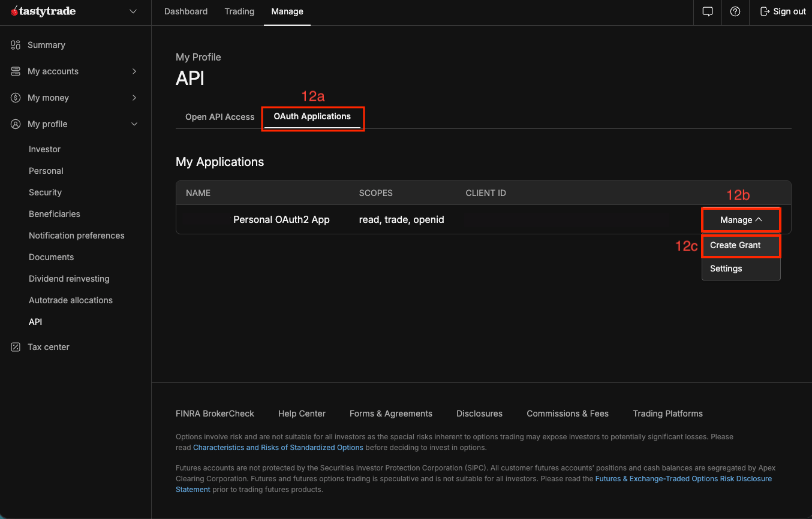Click the tastytrade logo
Image resolution: width=812 pixels, height=519 pixels.
click(43, 11)
